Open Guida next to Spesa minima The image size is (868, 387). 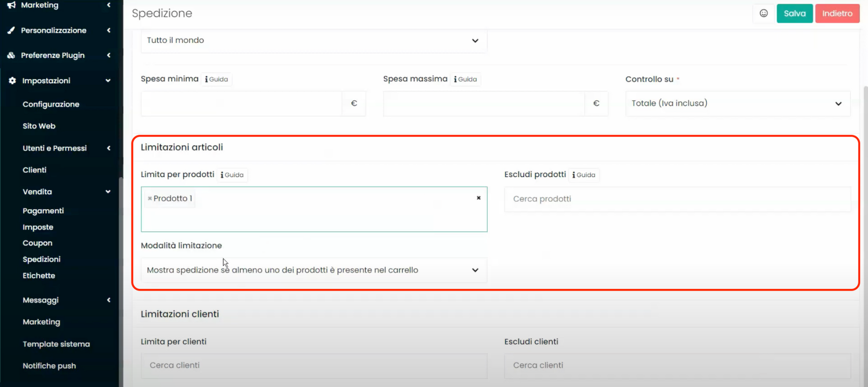click(x=217, y=79)
